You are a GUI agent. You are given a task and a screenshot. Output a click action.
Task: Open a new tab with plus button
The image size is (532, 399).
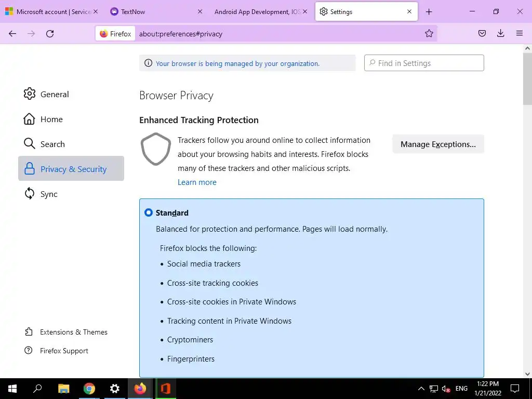coord(429,11)
